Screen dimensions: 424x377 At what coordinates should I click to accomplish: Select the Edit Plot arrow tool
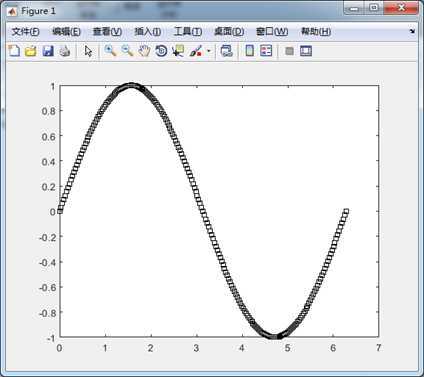[x=88, y=51]
